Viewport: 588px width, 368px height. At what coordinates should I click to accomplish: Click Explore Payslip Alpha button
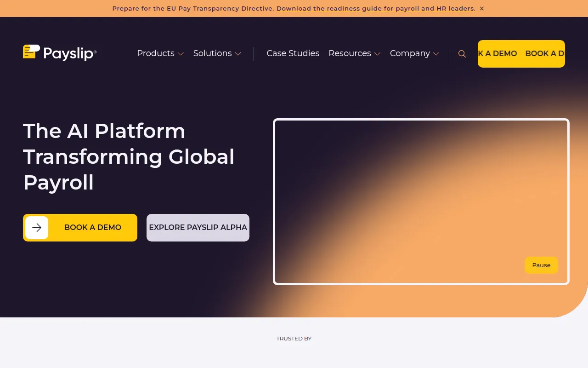198,228
